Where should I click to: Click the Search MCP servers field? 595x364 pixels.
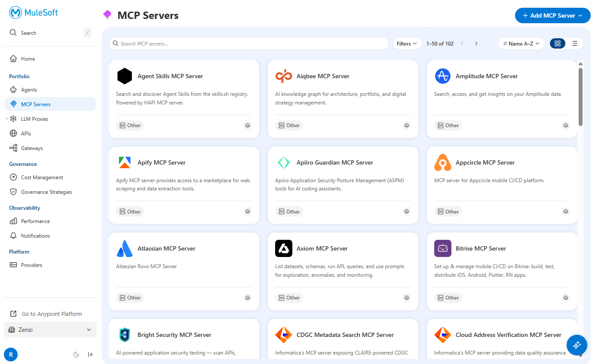248,43
